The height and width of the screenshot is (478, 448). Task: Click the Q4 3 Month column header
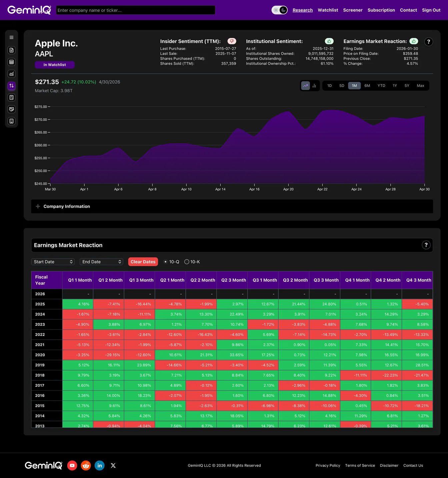click(x=417, y=280)
